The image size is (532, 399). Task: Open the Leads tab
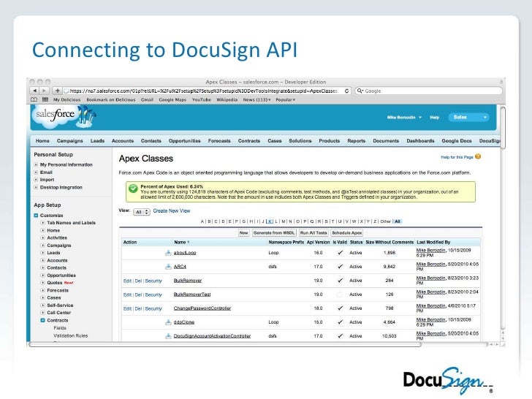pos(97,141)
